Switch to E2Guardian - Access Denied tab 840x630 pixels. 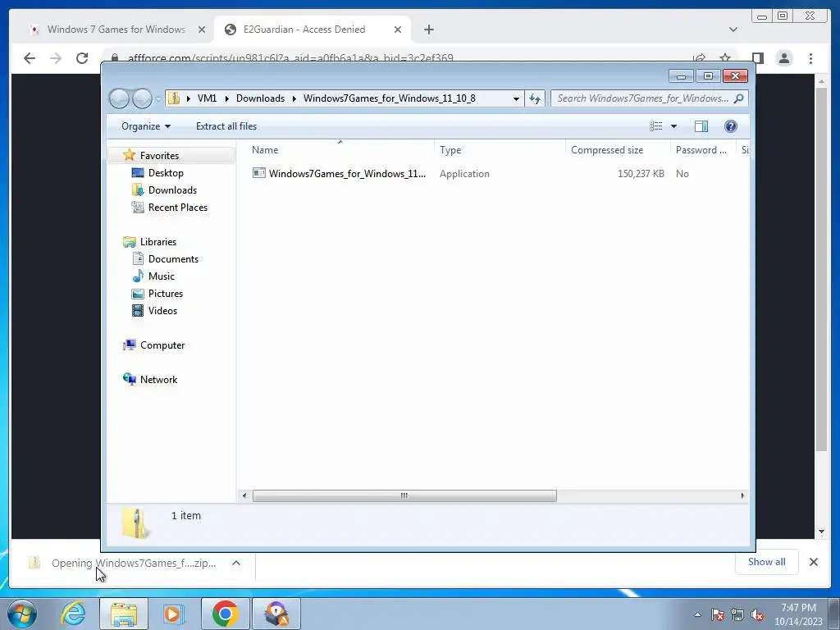click(x=304, y=30)
